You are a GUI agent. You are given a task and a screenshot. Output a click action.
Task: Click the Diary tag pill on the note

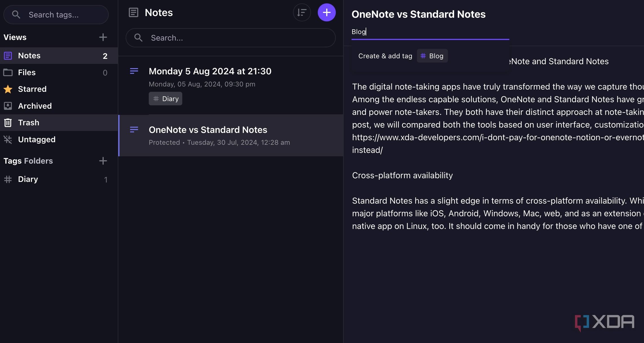click(165, 98)
